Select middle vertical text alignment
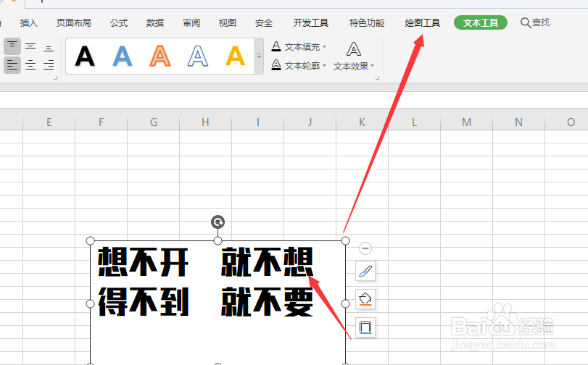This screenshot has width=588, height=365. click(30, 46)
